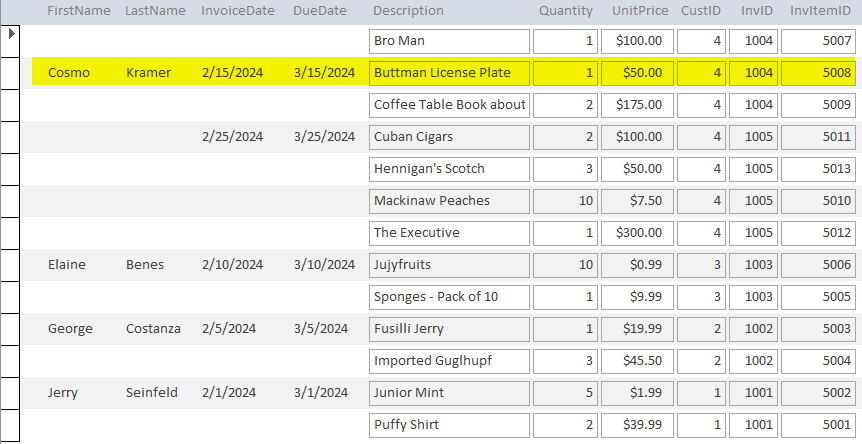Click the first name Elaine
862x444 pixels.
[67, 265]
